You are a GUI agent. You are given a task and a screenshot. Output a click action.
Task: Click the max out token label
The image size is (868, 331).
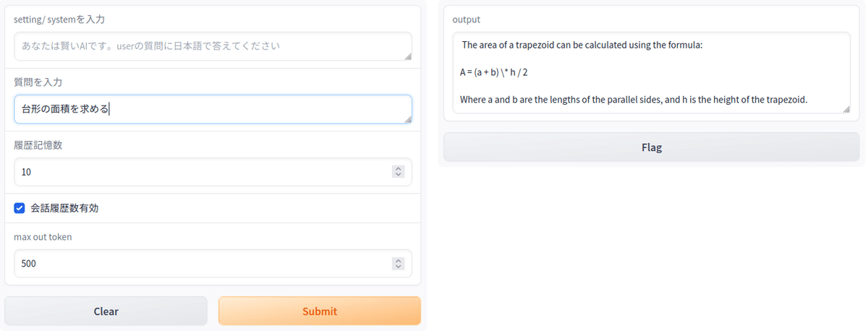click(43, 236)
